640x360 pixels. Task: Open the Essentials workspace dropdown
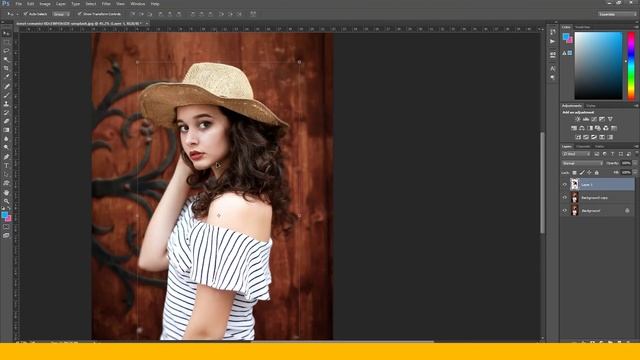tap(617, 14)
